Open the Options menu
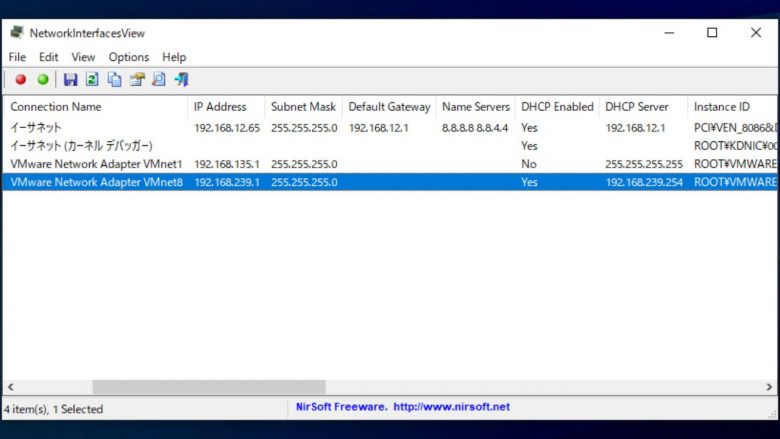Screen dimensions: 780x439 click(129, 57)
